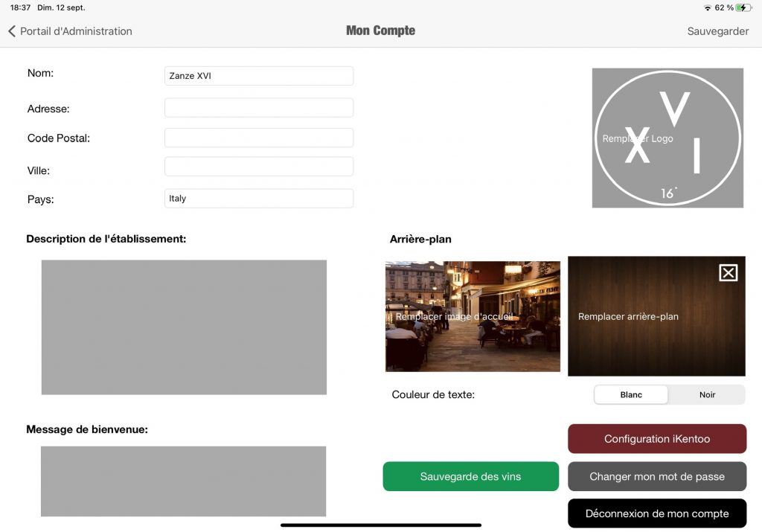This screenshot has height=532, width=762.
Task: Save changes with Sauvegarder in header
Action: pyautogui.click(x=718, y=31)
